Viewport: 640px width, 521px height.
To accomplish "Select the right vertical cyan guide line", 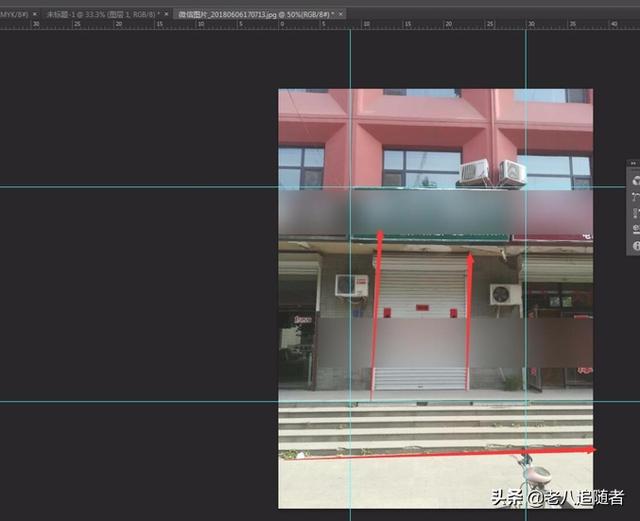I will pos(526,60).
